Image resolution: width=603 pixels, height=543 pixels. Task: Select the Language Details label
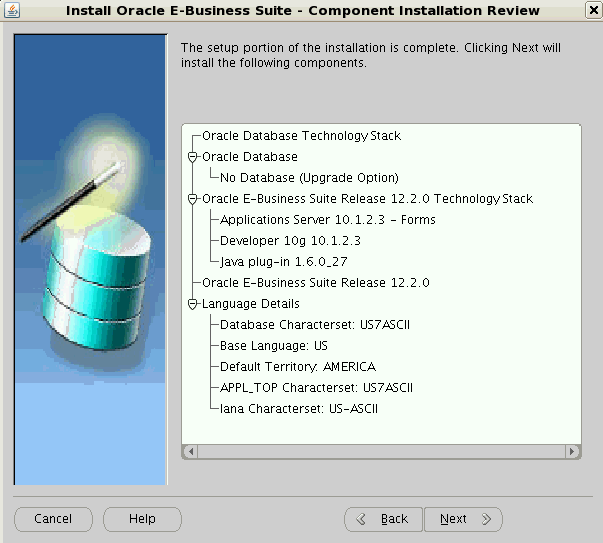click(250, 304)
